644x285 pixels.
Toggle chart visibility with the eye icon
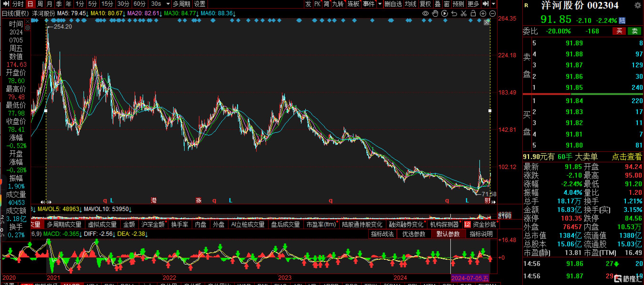pyautogui.click(x=425, y=14)
